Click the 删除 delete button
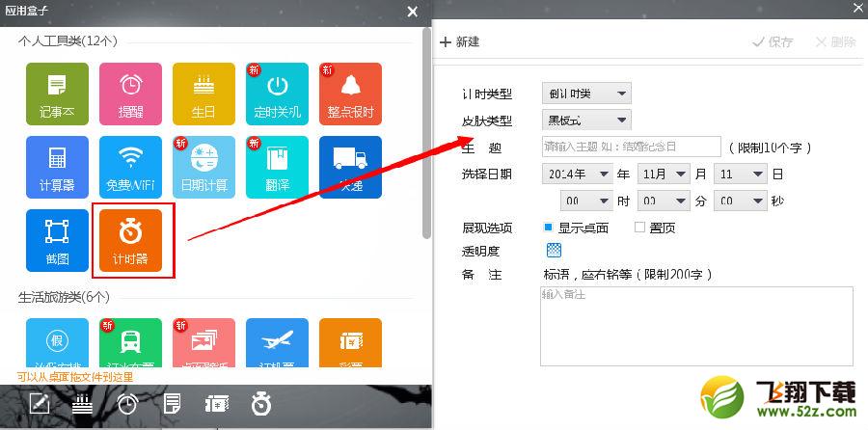 pyautogui.click(x=835, y=42)
